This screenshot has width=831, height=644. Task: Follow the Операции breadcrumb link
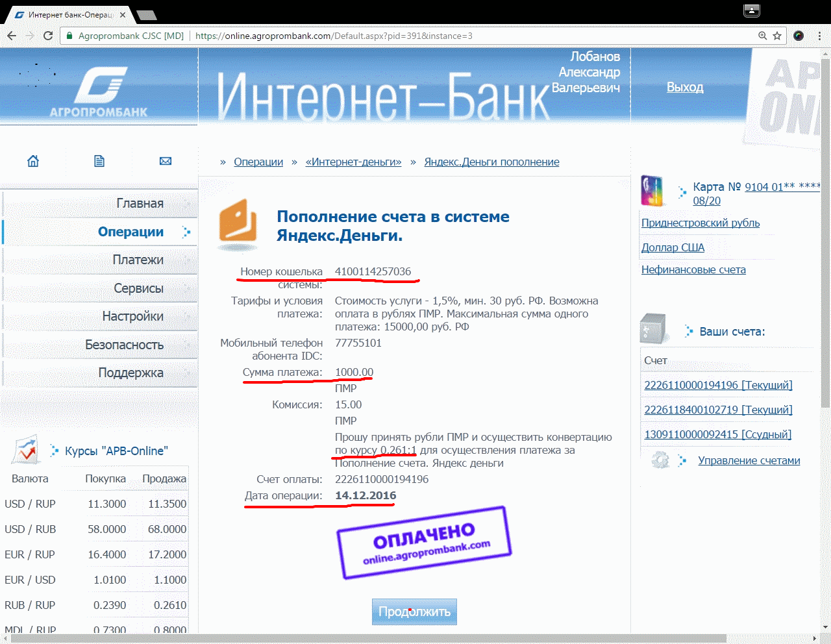[x=258, y=162]
